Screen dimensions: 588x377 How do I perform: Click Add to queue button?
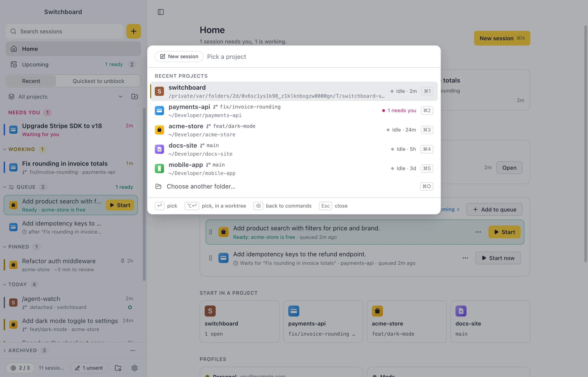point(494,210)
